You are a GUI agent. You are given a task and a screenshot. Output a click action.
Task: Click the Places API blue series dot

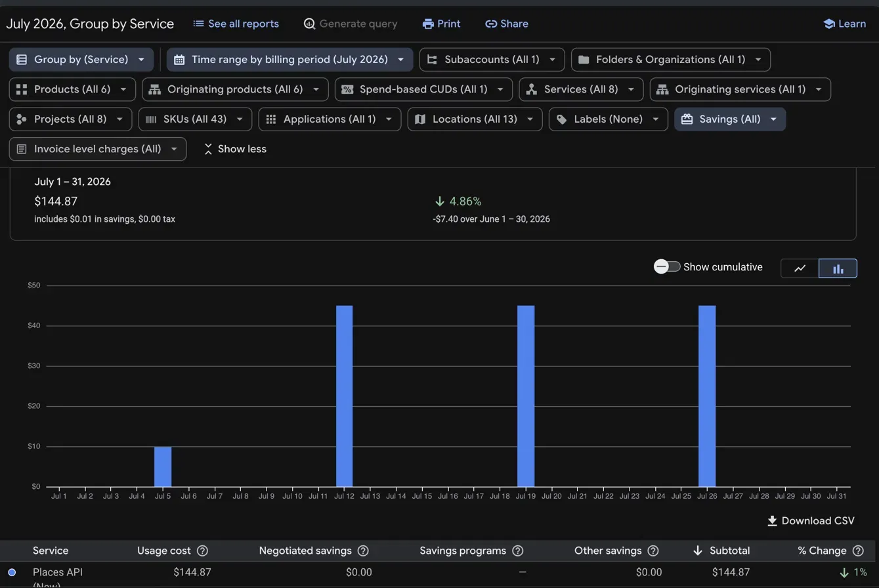[12, 572]
